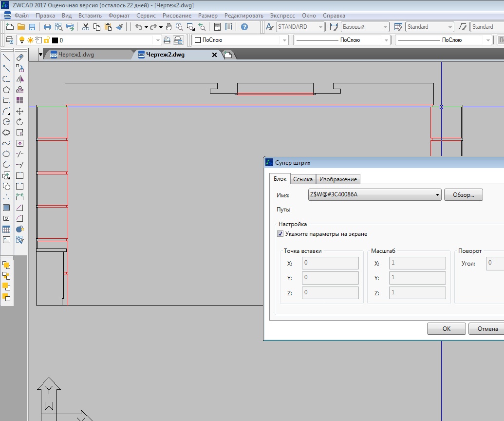Switch to the 'Ссылка' tab
Image resolution: width=504 pixels, height=421 pixels.
[303, 179]
